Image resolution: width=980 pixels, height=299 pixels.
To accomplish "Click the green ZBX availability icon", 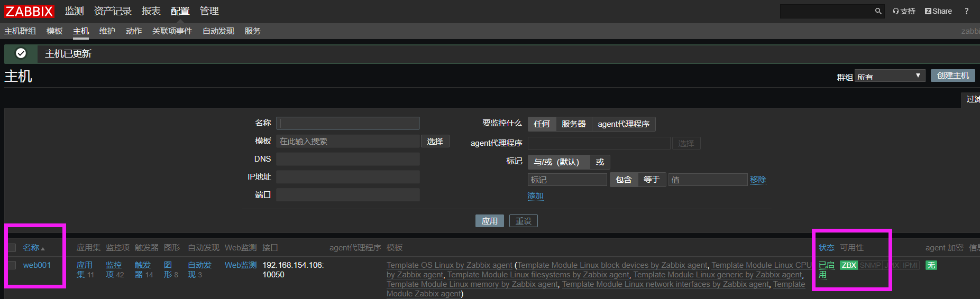I will click(849, 265).
